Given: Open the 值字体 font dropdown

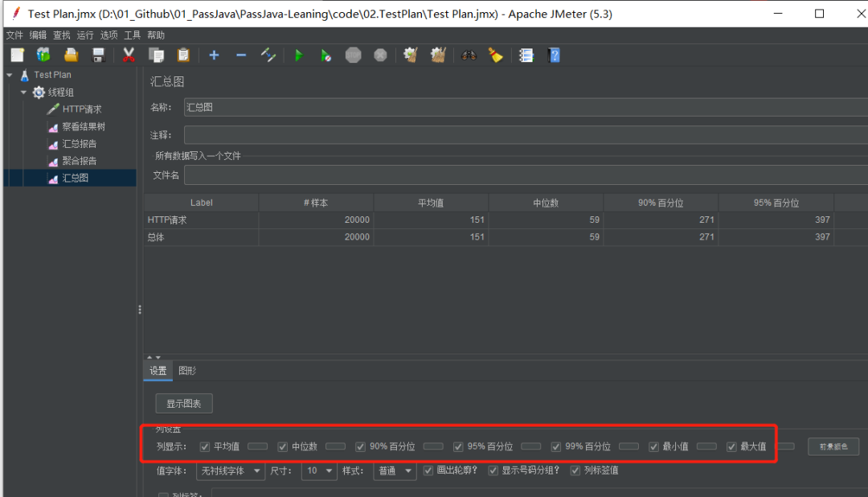Looking at the screenshot, I should 231,471.
